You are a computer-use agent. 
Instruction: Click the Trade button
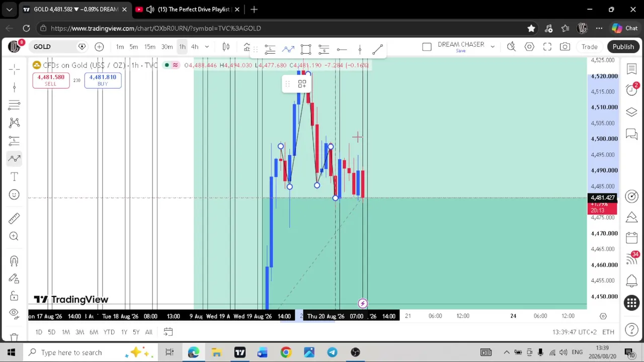point(589,47)
